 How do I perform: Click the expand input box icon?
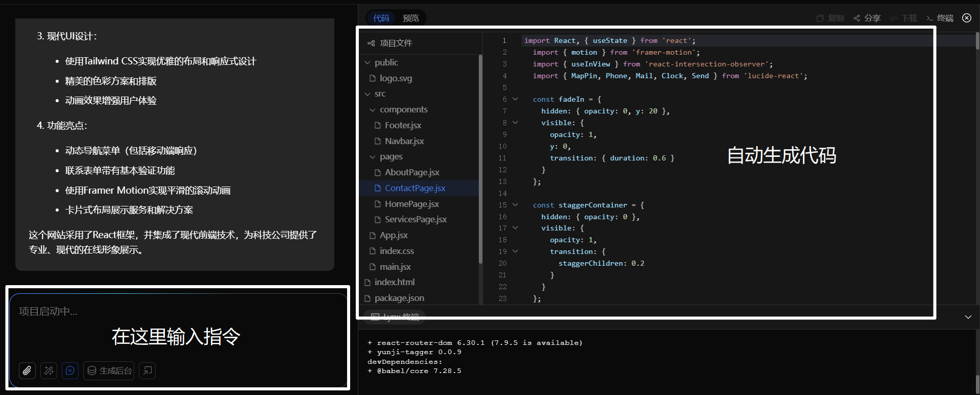pos(148,370)
